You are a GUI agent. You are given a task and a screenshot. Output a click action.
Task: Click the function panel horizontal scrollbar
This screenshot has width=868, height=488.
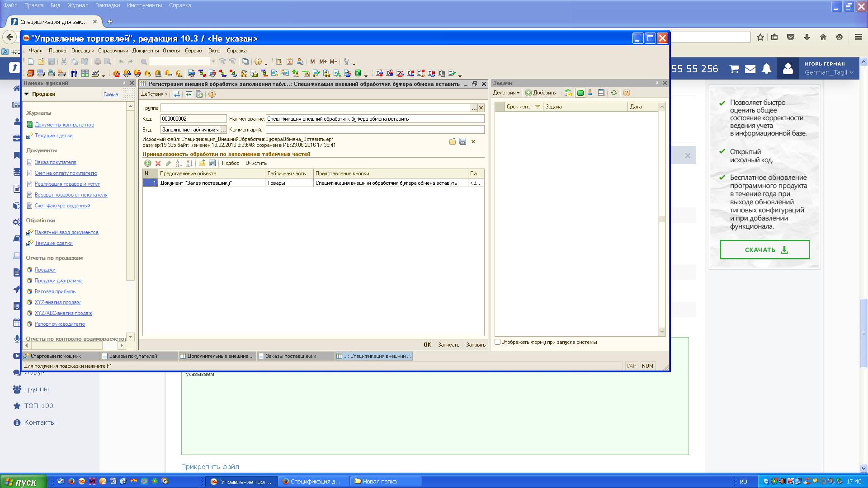[x=75, y=346]
